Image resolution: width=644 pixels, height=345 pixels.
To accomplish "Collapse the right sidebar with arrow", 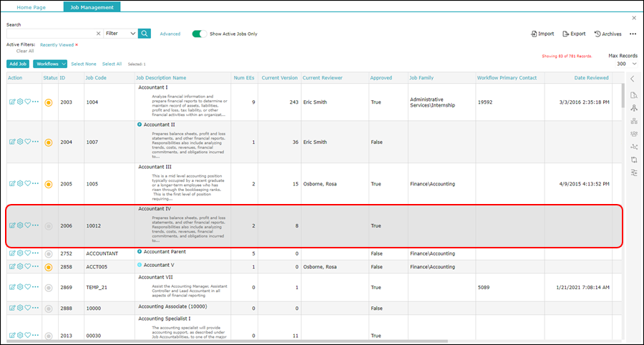I will click(633, 79).
